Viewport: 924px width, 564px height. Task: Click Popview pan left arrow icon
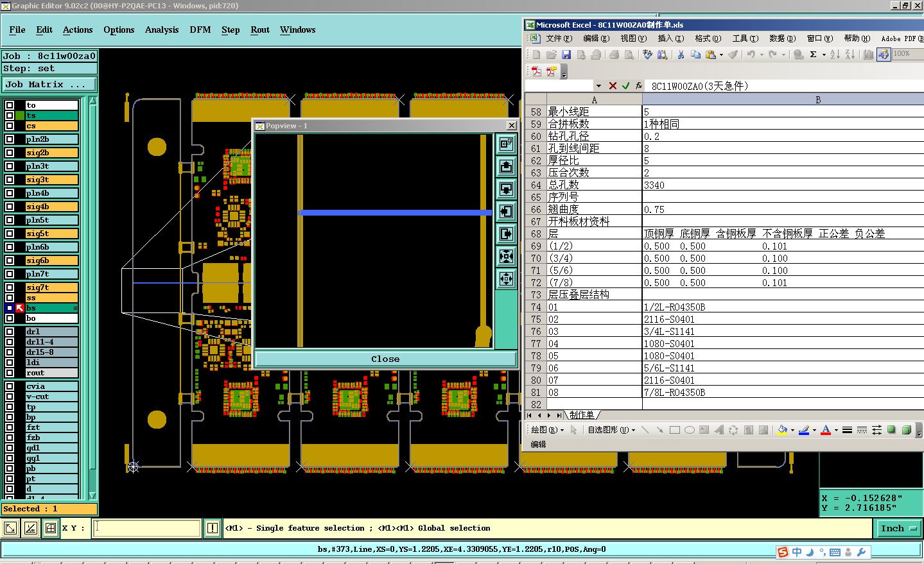(507, 212)
